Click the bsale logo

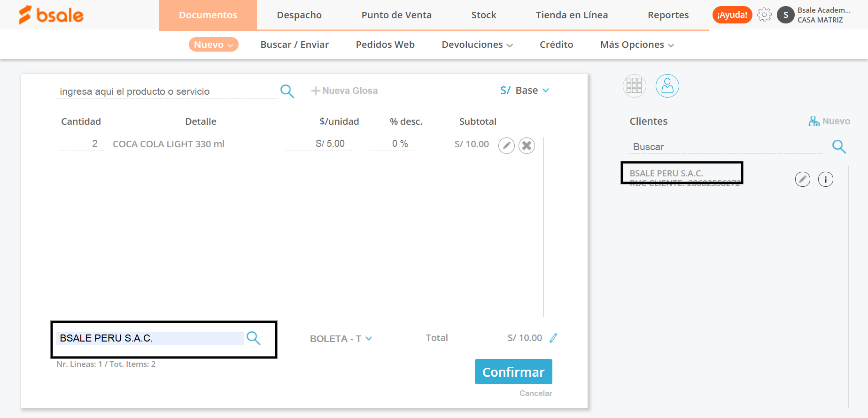pyautogui.click(x=51, y=15)
